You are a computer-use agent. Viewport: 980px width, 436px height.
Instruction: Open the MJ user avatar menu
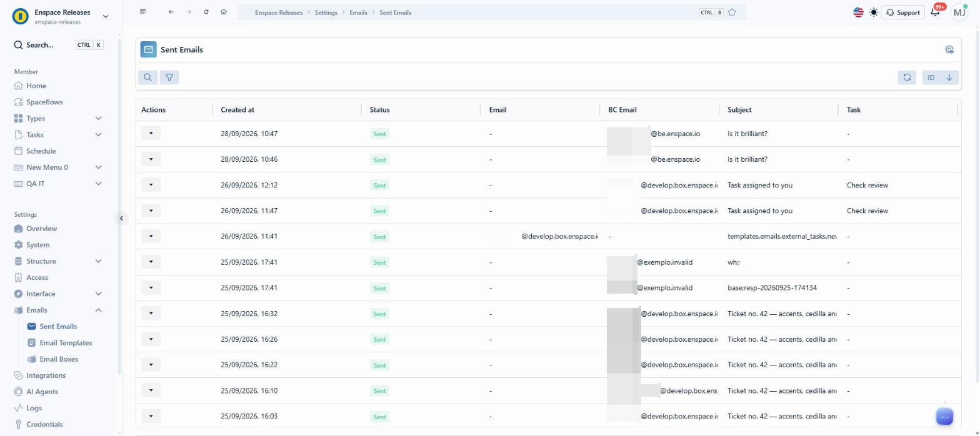click(x=959, y=12)
